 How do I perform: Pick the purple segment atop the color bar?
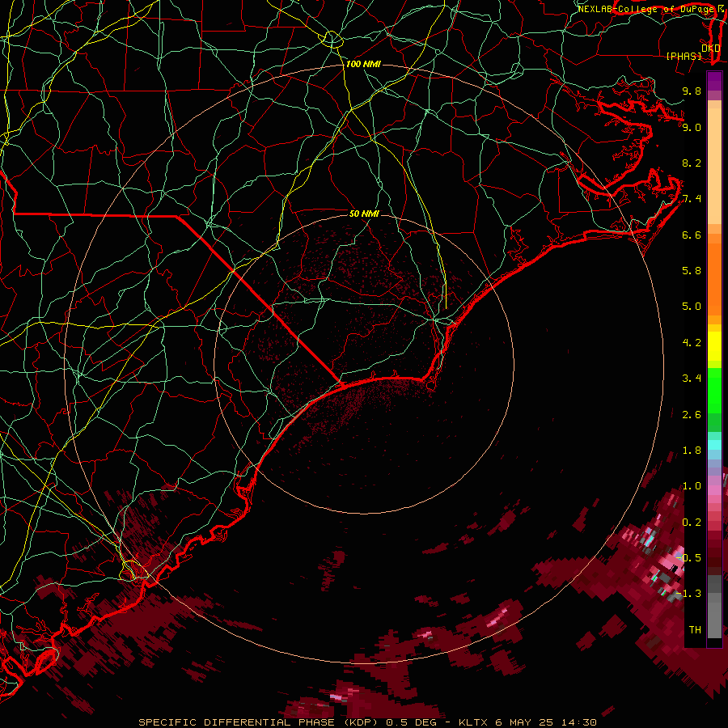point(714,81)
